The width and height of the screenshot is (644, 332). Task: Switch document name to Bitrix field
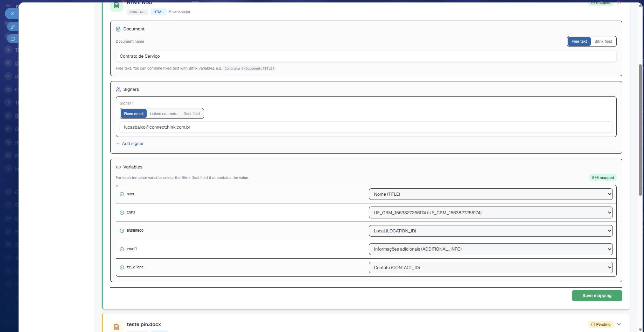click(x=603, y=41)
